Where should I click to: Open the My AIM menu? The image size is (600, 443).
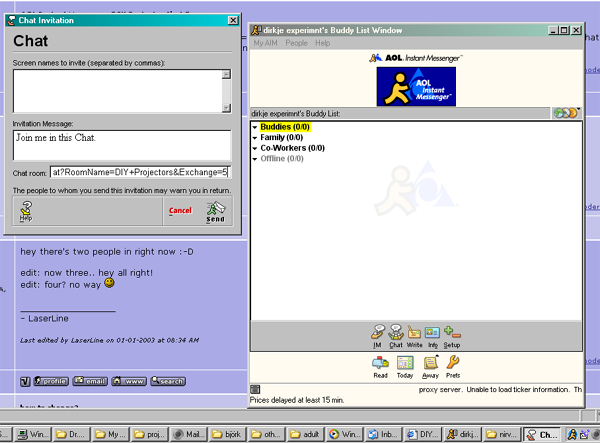[x=265, y=43]
